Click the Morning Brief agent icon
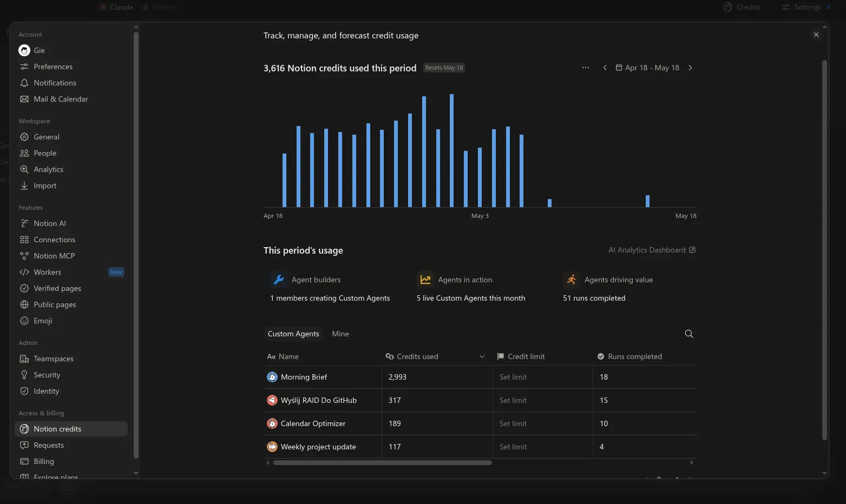 (272, 377)
